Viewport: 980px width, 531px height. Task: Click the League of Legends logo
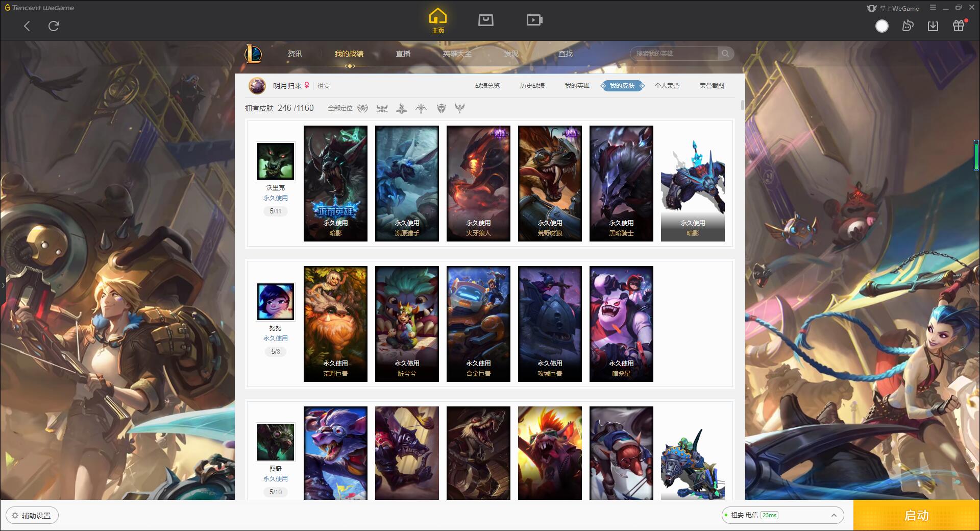click(253, 54)
